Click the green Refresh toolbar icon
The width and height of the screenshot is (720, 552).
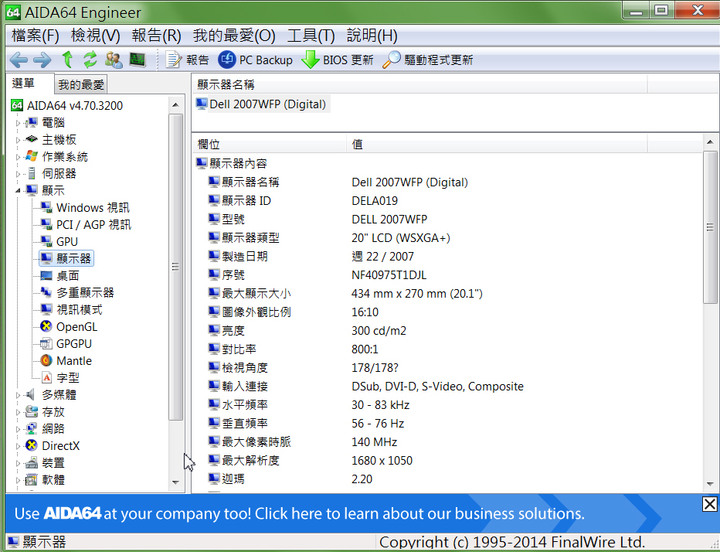(90, 60)
